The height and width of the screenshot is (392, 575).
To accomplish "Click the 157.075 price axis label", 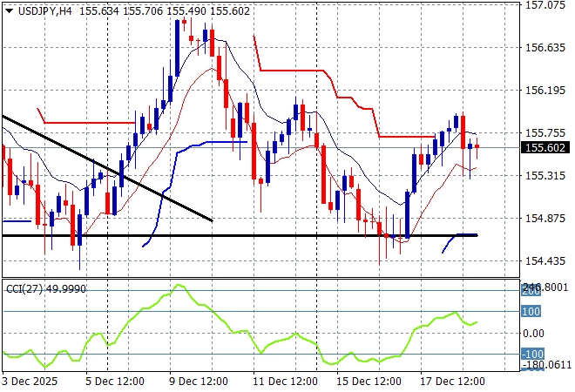I will tap(545, 5).
